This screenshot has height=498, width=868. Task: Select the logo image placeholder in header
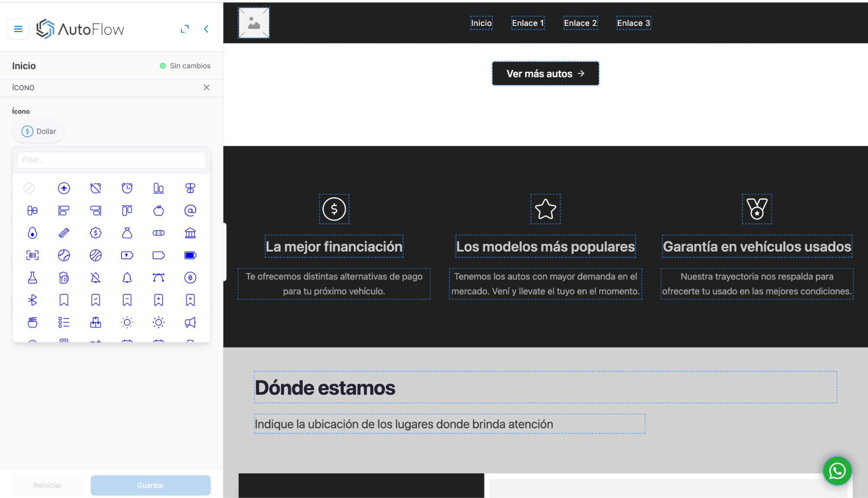(x=254, y=23)
